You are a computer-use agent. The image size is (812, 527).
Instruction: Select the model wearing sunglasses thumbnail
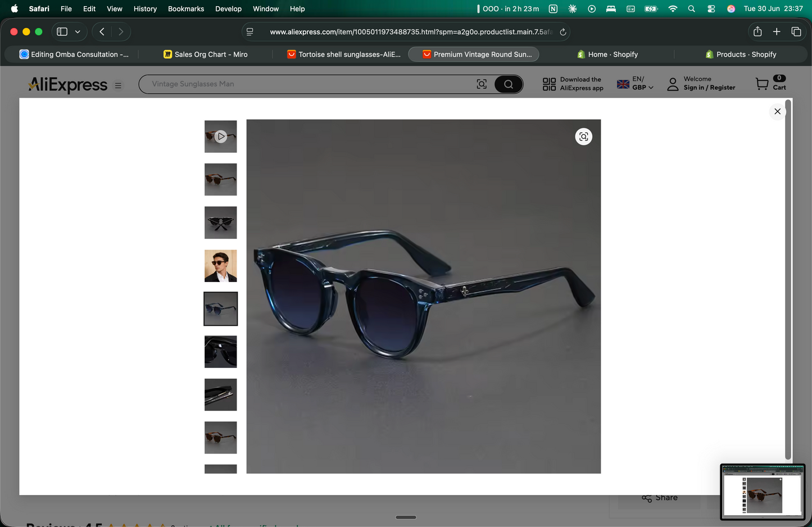(221, 266)
